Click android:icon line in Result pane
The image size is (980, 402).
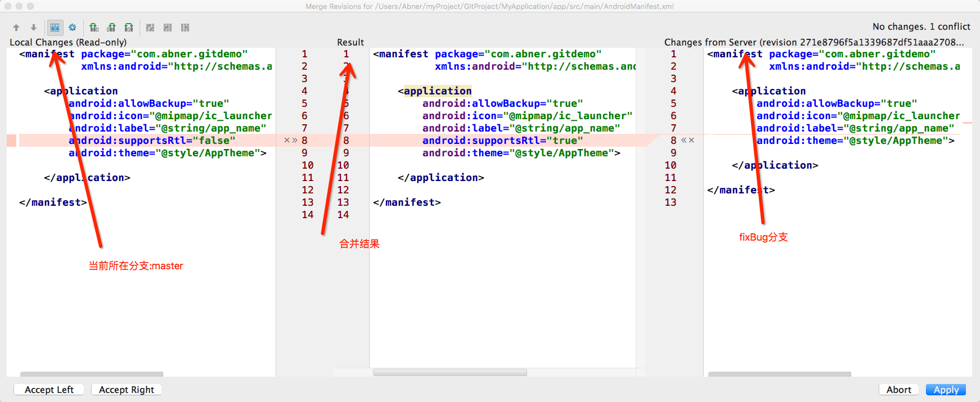(x=528, y=116)
